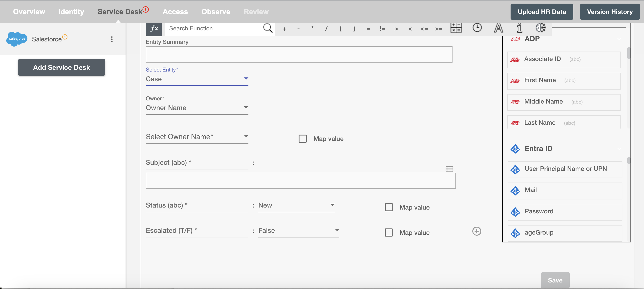Insert the plus operator
This screenshot has height=289, width=644.
coord(284,29)
